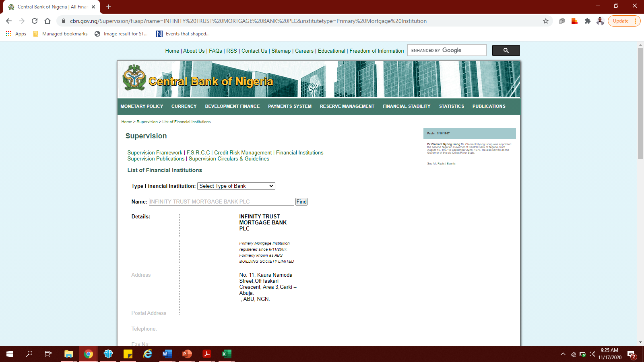
Task: Open the Financial Stability menu
Action: click(x=407, y=106)
